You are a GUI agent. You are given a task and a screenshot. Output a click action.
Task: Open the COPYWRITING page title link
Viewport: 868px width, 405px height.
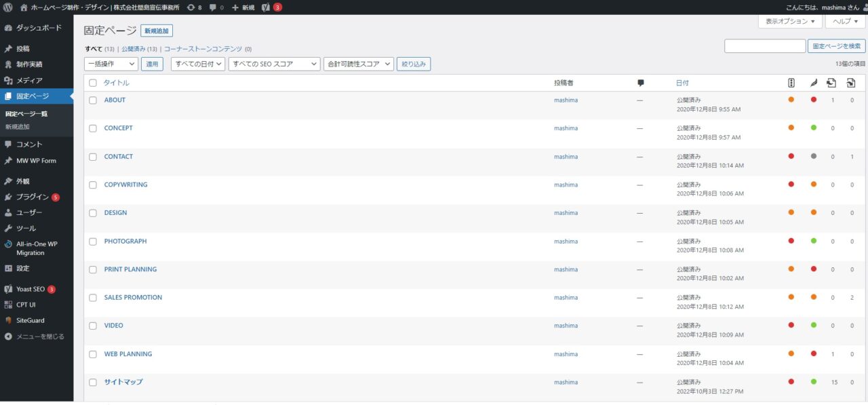125,185
